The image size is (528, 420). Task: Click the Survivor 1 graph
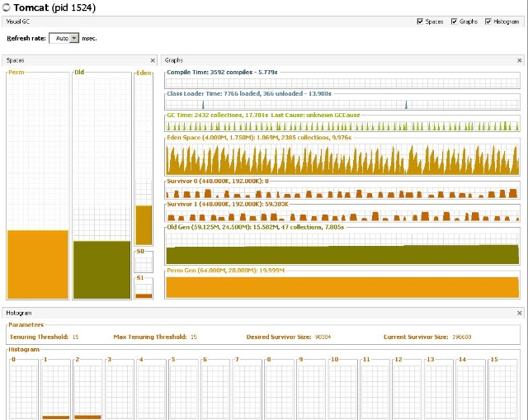[342, 215]
